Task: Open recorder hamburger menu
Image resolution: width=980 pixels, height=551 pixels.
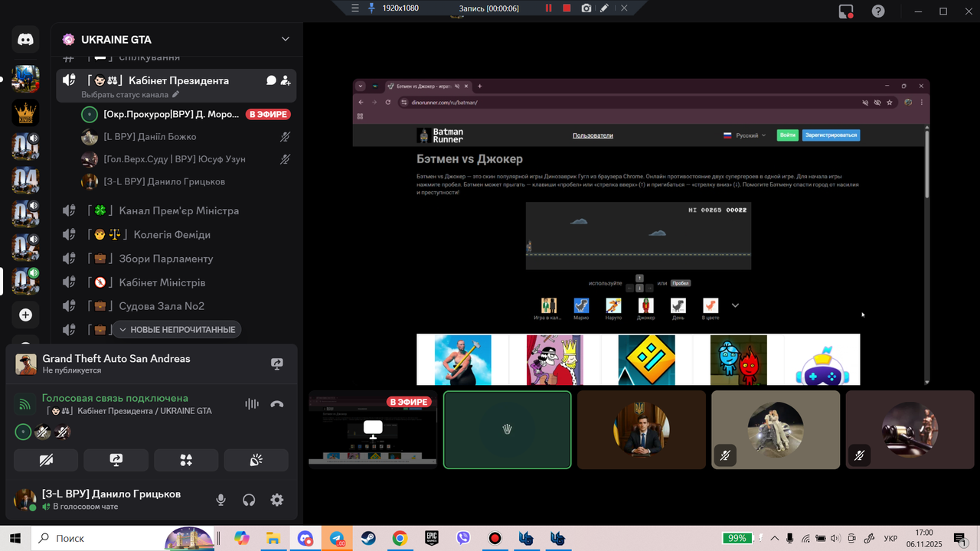Action: click(x=354, y=8)
